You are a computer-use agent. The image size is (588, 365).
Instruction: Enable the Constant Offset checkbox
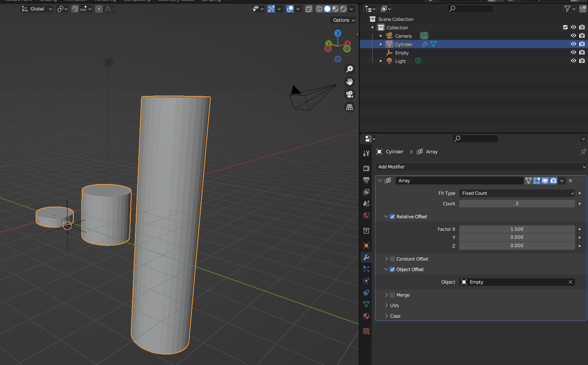click(x=392, y=259)
